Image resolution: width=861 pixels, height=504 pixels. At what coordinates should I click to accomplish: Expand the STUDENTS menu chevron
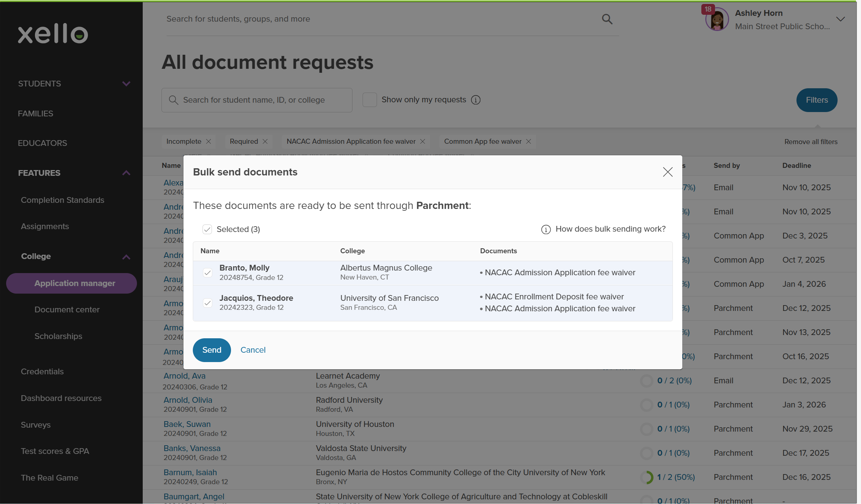126,84
